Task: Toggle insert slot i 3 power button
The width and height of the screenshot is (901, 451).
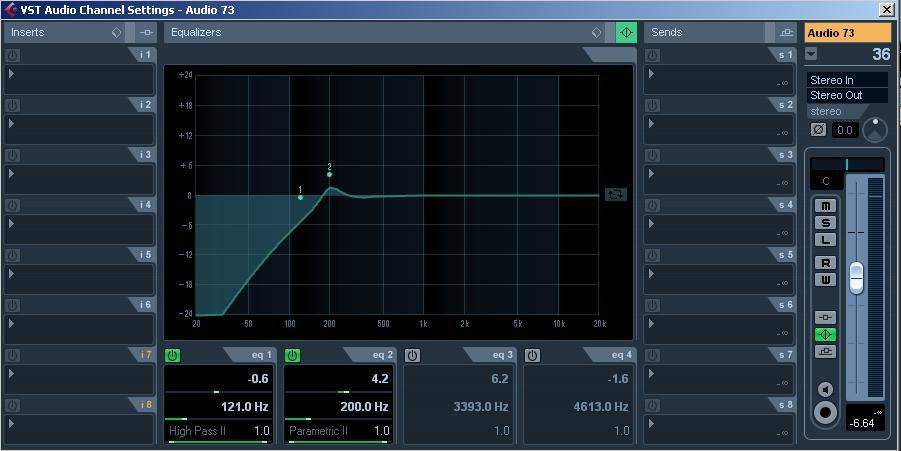Action: pyautogui.click(x=12, y=155)
